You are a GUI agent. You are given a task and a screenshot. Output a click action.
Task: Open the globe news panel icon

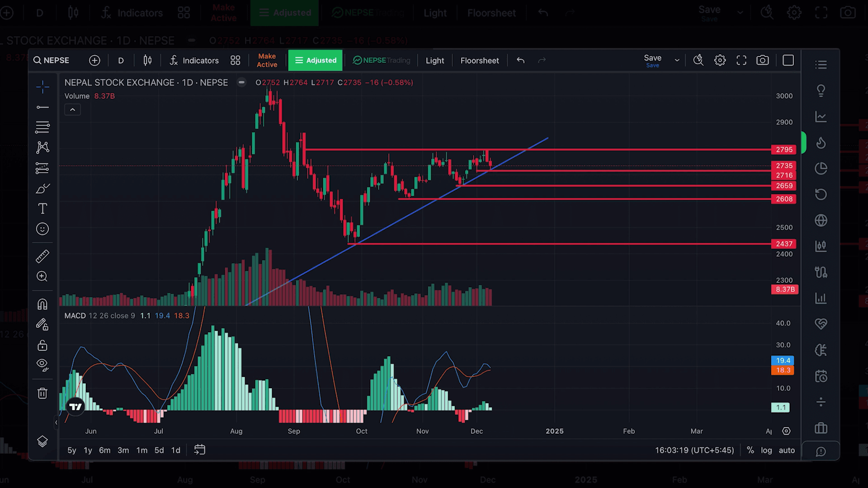(821, 221)
